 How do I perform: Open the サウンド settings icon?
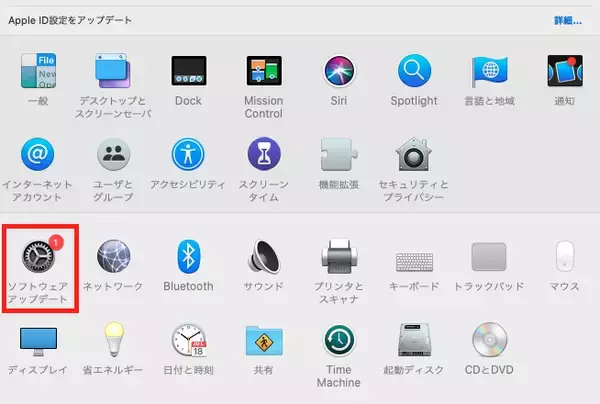(x=263, y=258)
